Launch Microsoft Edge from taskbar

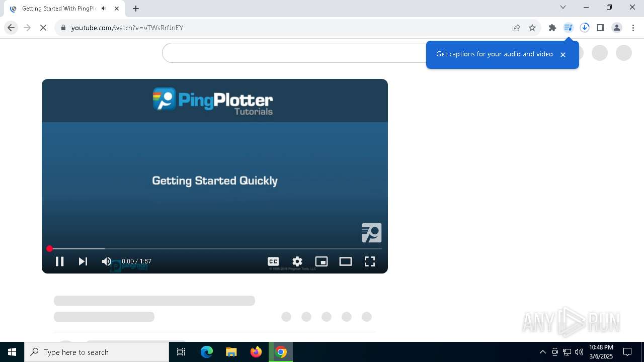click(207, 352)
